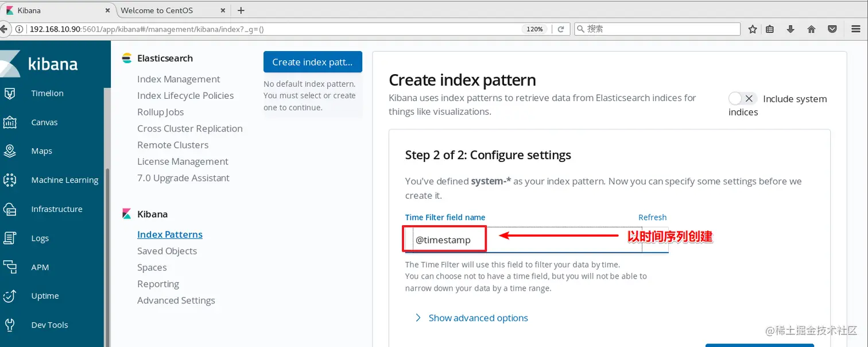Open Index Lifecycle Policies
The width and height of the screenshot is (868, 347).
tap(185, 95)
